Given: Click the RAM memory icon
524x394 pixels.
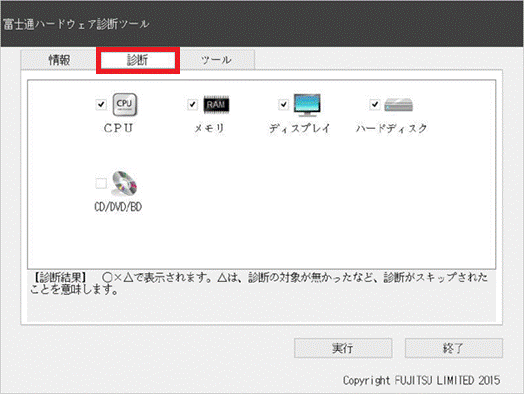Looking at the screenshot, I should [x=216, y=105].
